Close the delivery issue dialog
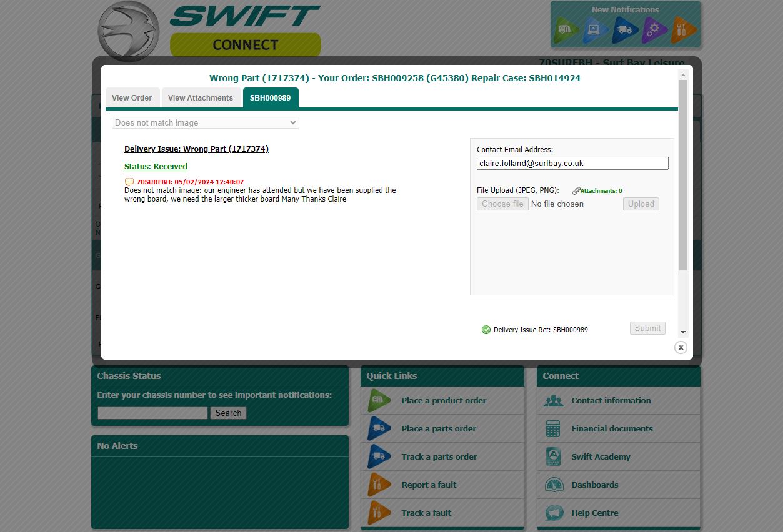The width and height of the screenshot is (783, 532). [681, 347]
